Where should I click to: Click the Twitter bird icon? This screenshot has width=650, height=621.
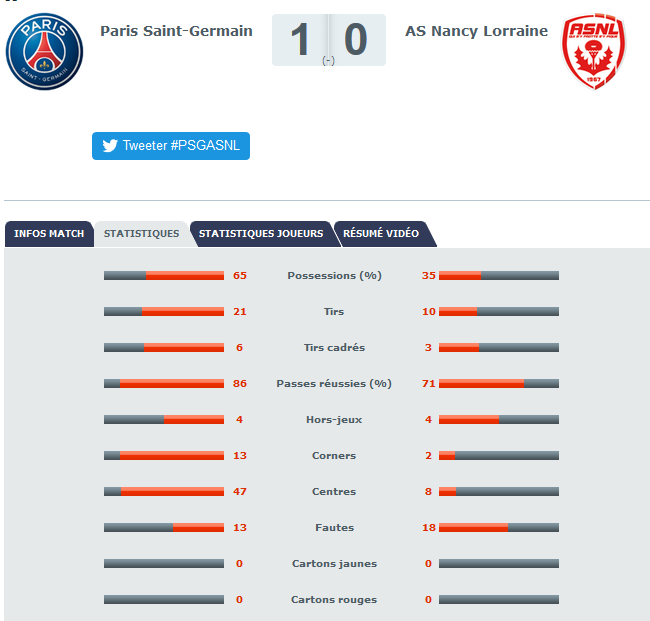pyautogui.click(x=110, y=146)
